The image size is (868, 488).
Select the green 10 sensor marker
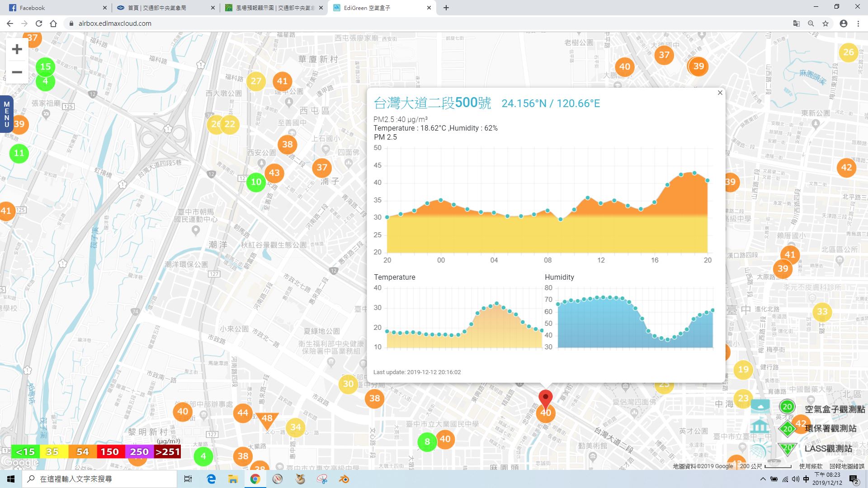256,182
